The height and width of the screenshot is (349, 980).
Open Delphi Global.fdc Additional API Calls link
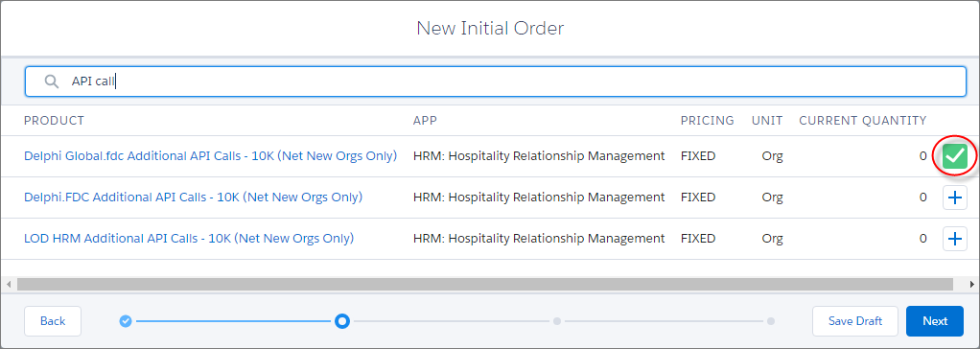[x=211, y=155]
